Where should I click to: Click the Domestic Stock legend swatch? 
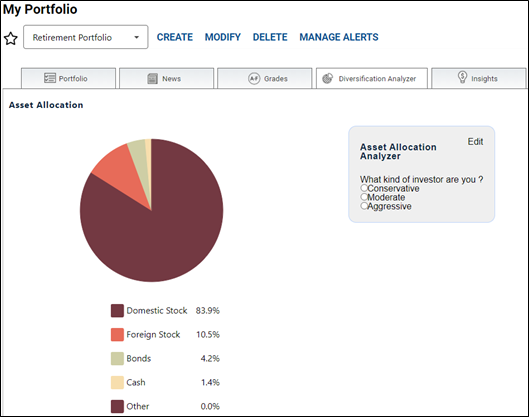117,310
